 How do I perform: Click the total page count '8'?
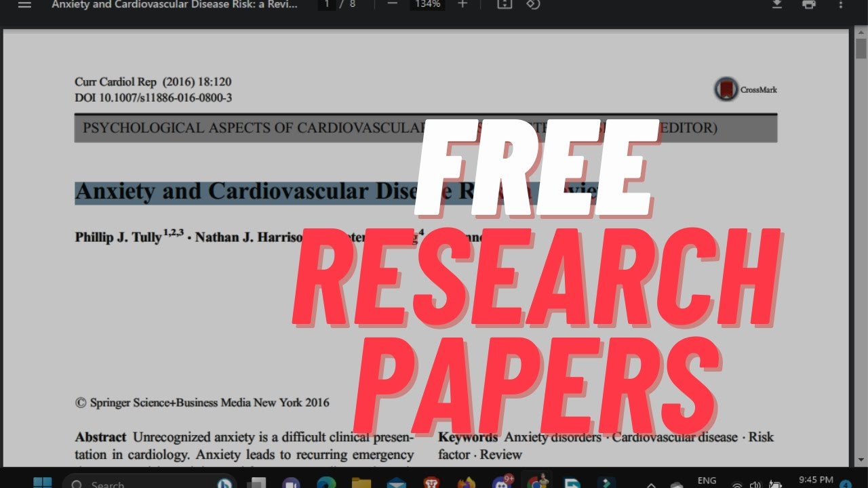(x=353, y=4)
